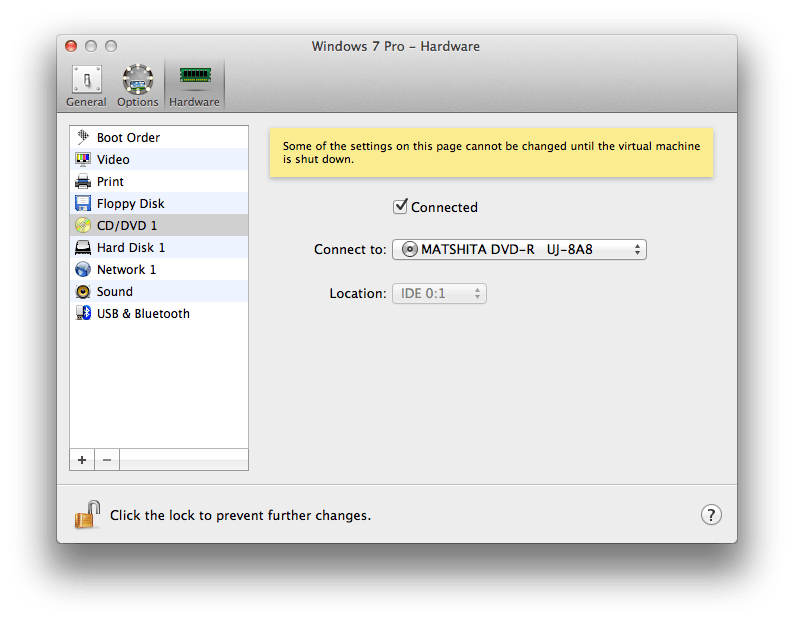The height and width of the screenshot is (622, 794).
Task: Open the General settings tab
Action: [x=86, y=86]
